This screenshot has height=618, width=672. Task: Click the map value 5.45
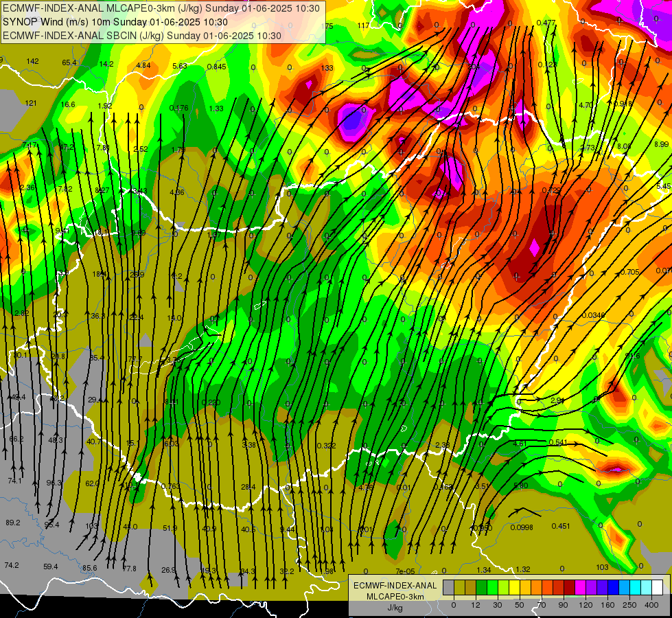point(664,186)
